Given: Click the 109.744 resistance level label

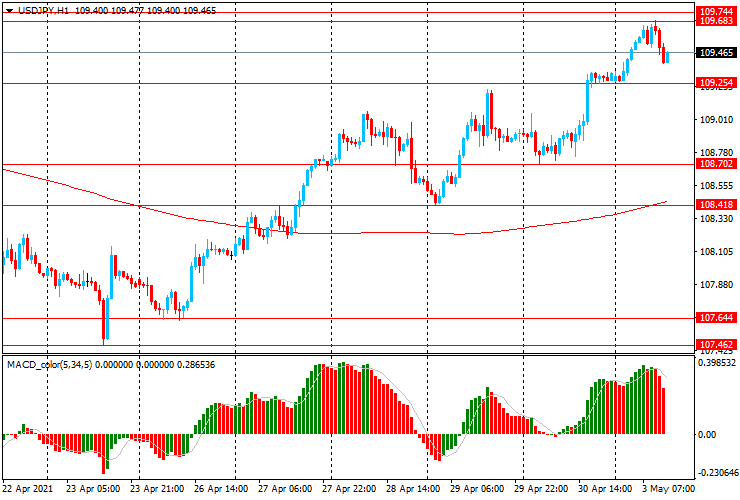Looking at the screenshot, I should click(x=716, y=12).
